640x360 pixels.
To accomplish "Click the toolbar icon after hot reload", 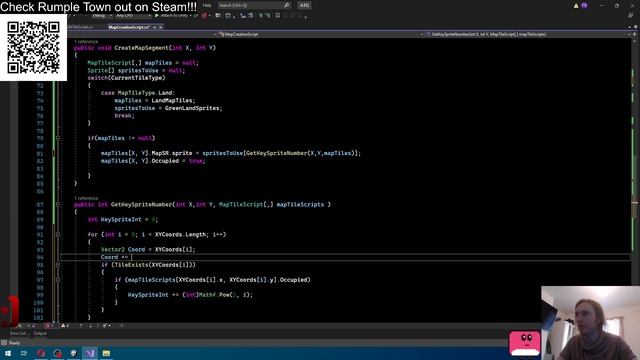I will click(218, 16).
